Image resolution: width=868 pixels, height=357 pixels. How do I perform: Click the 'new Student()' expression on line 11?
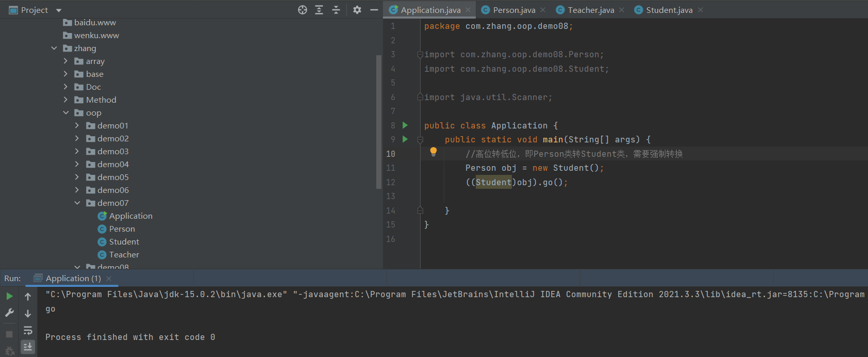click(x=565, y=168)
